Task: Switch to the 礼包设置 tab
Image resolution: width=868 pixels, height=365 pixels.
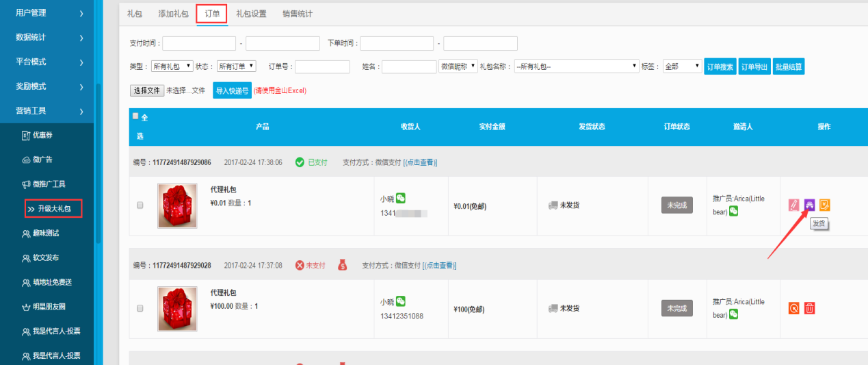Action: pyautogui.click(x=251, y=14)
